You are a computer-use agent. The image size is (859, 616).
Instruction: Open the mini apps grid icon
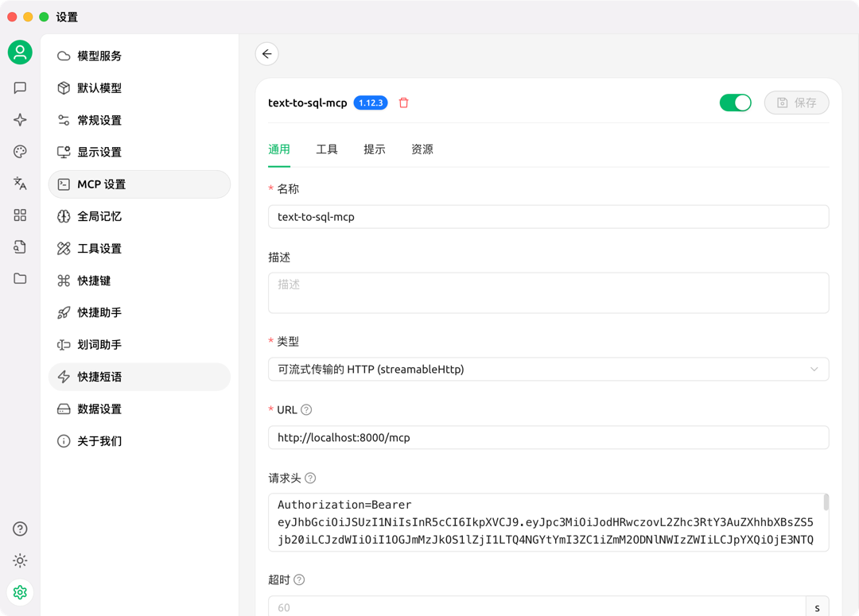19,215
